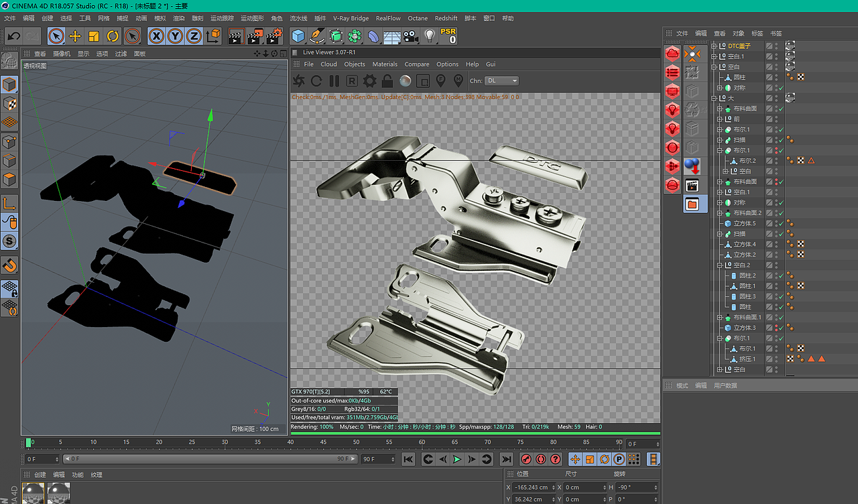Click the red Octane cloud icon in side palette
Viewport: 858px width, 504px height.
coord(672,54)
